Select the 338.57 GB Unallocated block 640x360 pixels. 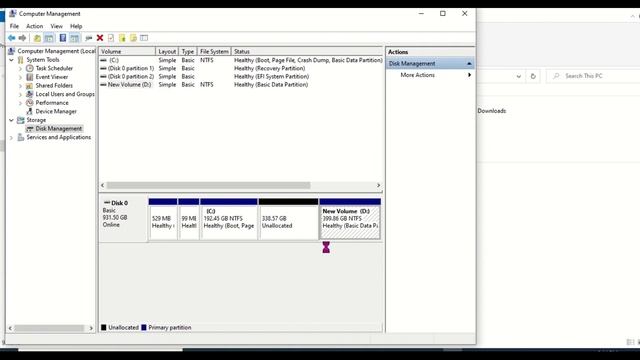[x=288, y=219]
